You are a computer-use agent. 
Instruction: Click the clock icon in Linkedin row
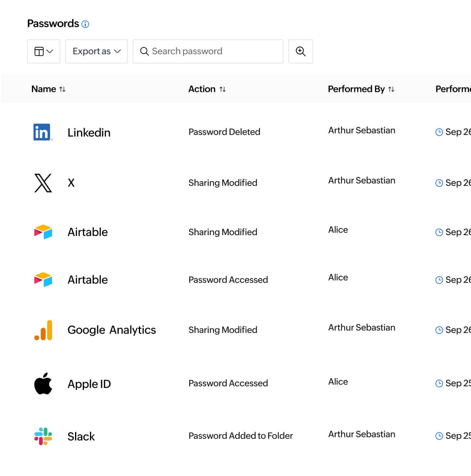(439, 132)
